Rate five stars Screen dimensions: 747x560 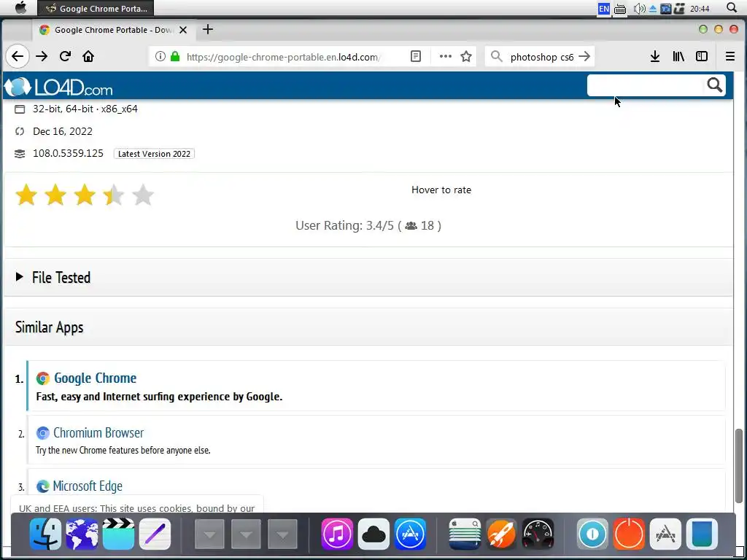tap(143, 195)
